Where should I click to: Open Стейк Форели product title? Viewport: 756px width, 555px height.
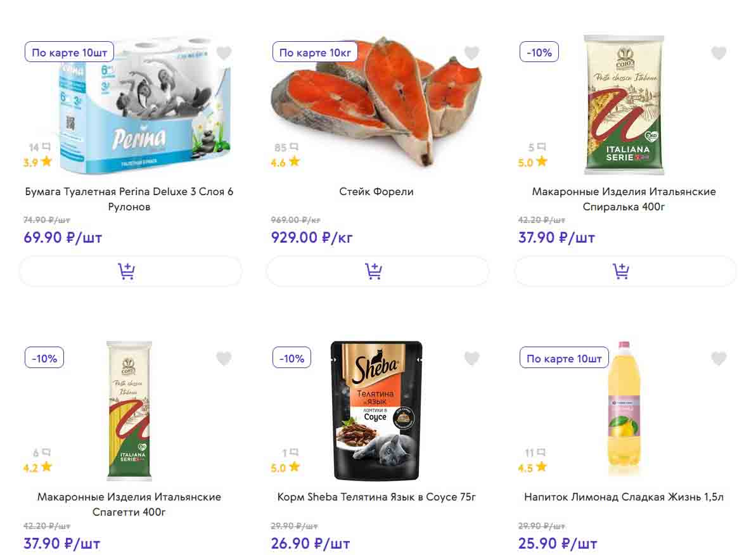tap(376, 191)
